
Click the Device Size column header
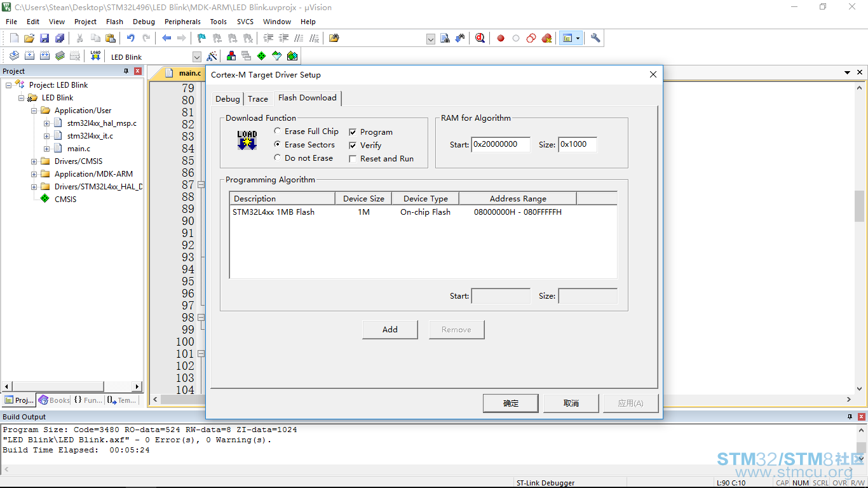(363, 199)
